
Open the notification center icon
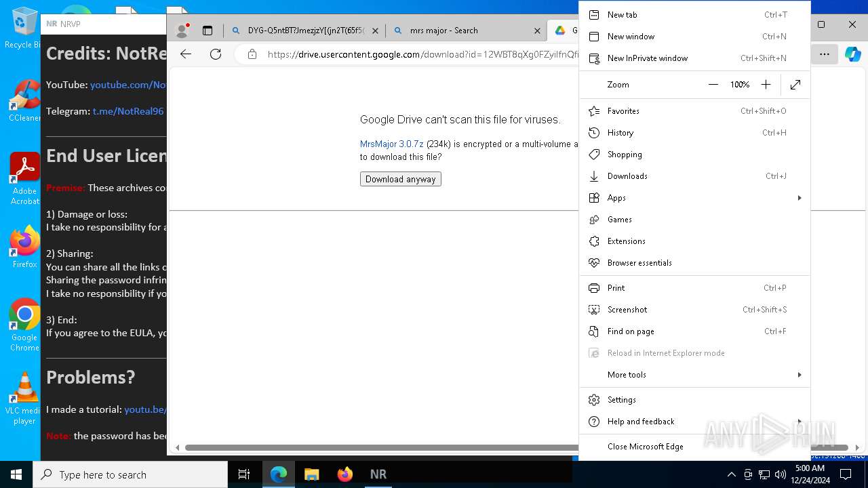tap(845, 474)
